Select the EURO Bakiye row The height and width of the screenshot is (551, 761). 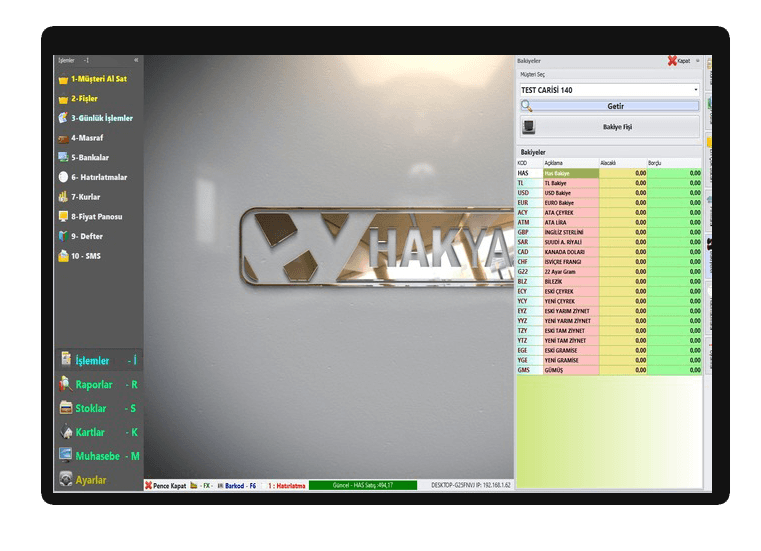pos(609,202)
